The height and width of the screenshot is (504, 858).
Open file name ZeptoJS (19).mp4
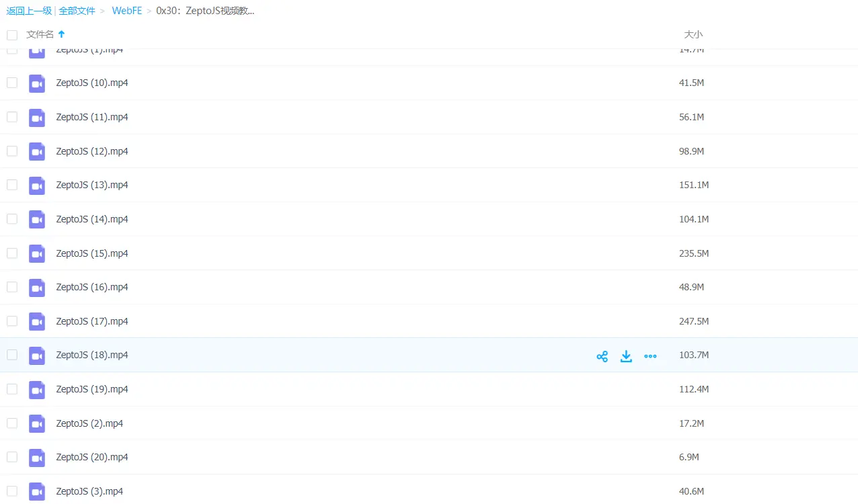click(x=92, y=389)
